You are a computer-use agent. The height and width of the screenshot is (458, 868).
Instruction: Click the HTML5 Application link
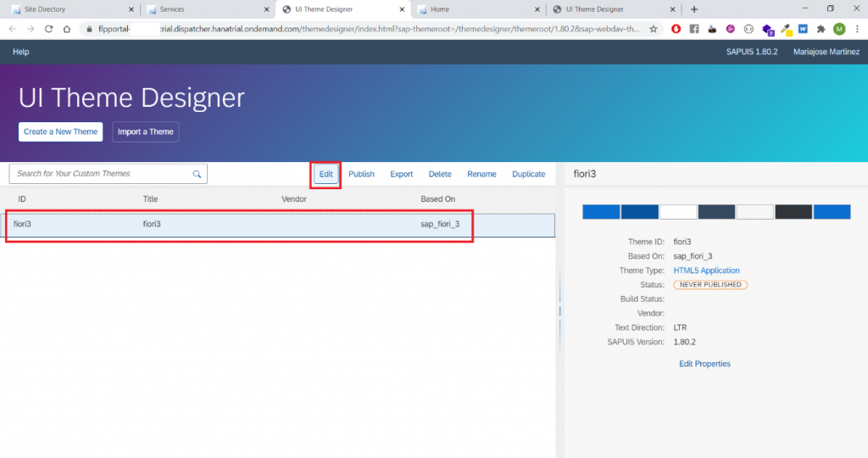706,271
